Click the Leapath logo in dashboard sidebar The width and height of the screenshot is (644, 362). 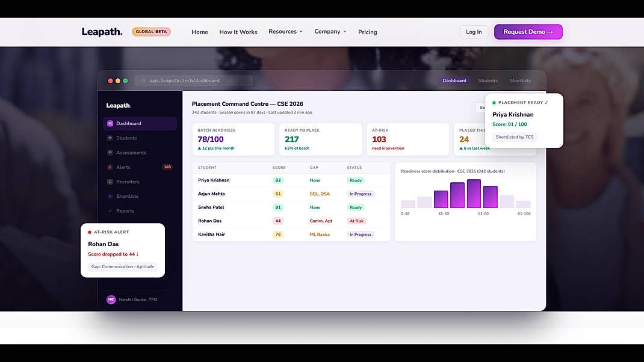click(x=119, y=105)
